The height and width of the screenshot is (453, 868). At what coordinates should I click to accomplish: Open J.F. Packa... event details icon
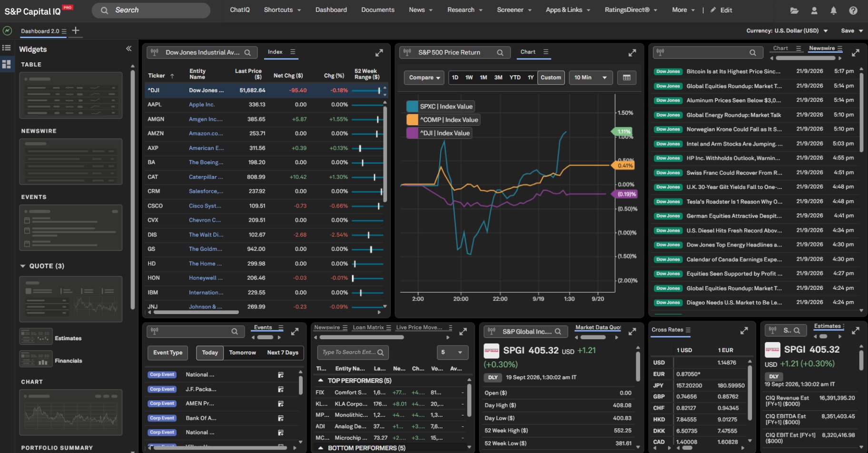pos(281,389)
